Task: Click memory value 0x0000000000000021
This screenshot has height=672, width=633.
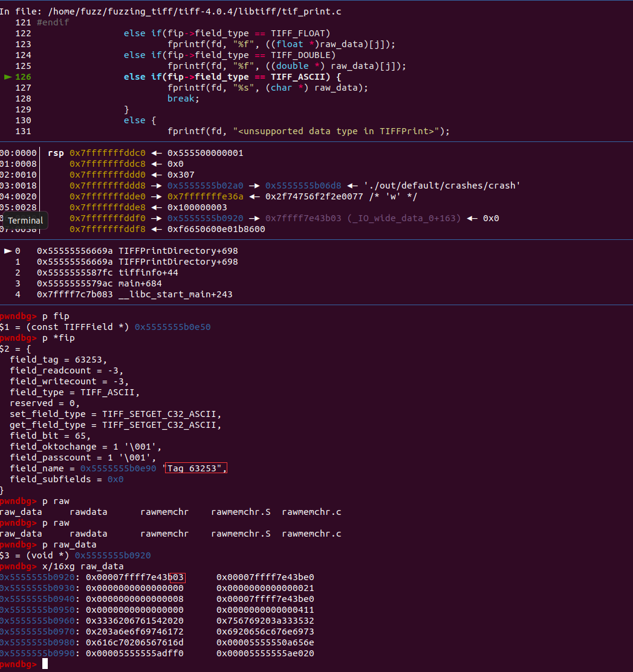Action: tap(265, 589)
